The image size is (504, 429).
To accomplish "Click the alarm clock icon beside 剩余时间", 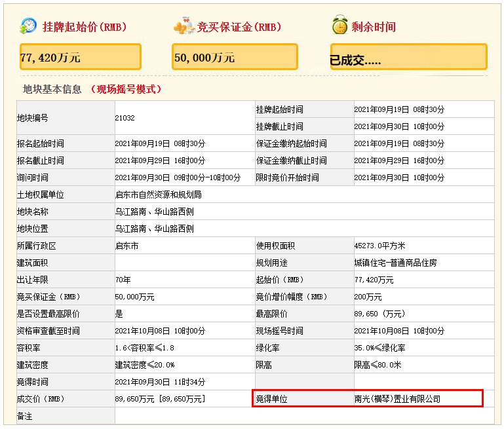I will tap(339, 25).
